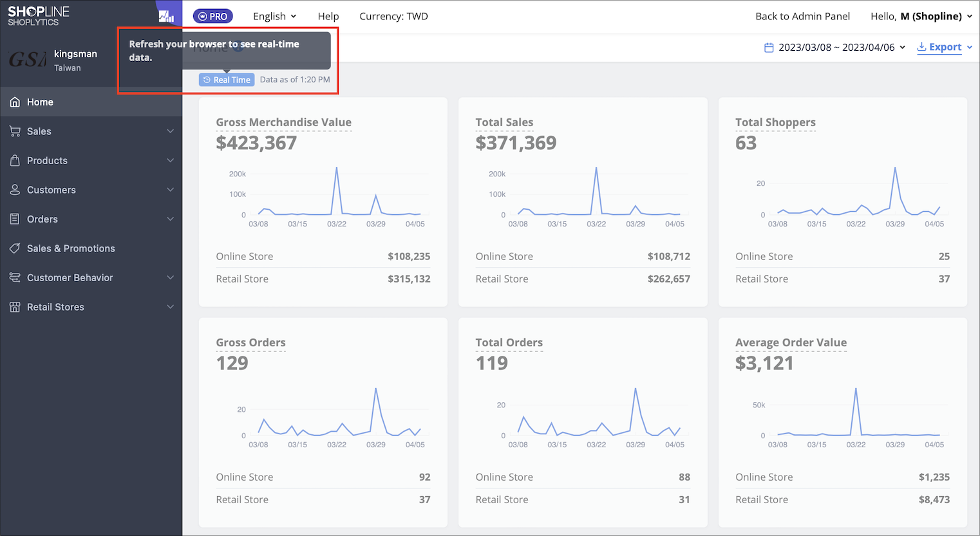Click the $423,367 value
The height and width of the screenshot is (536, 980).
256,143
